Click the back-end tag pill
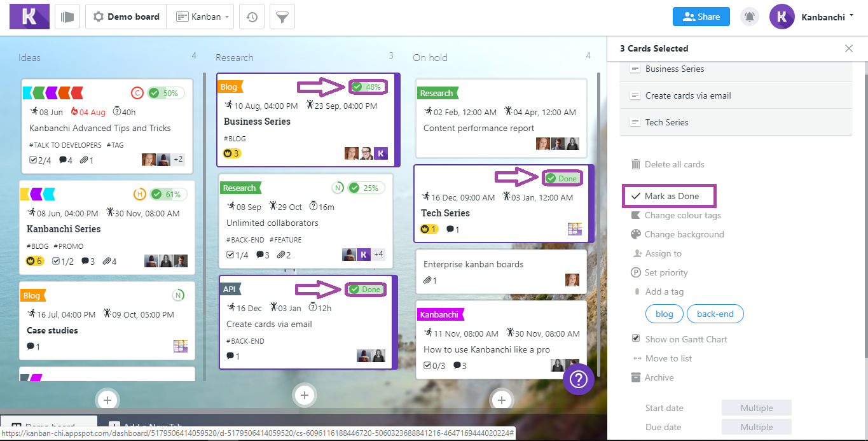 pyautogui.click(x=715, y=314)
